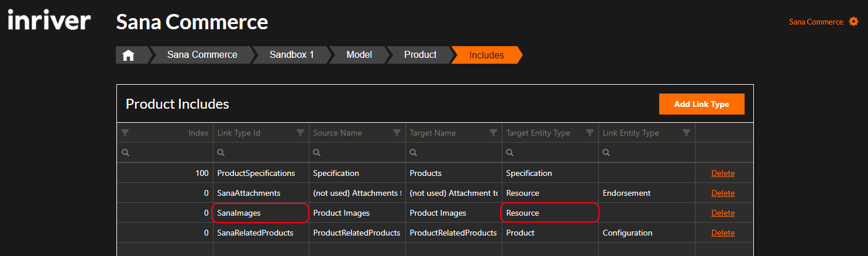Click the Add Link Type button
The width and height of the screenshot is (868, 256).
pyautogui.click(x=701, y=104)
